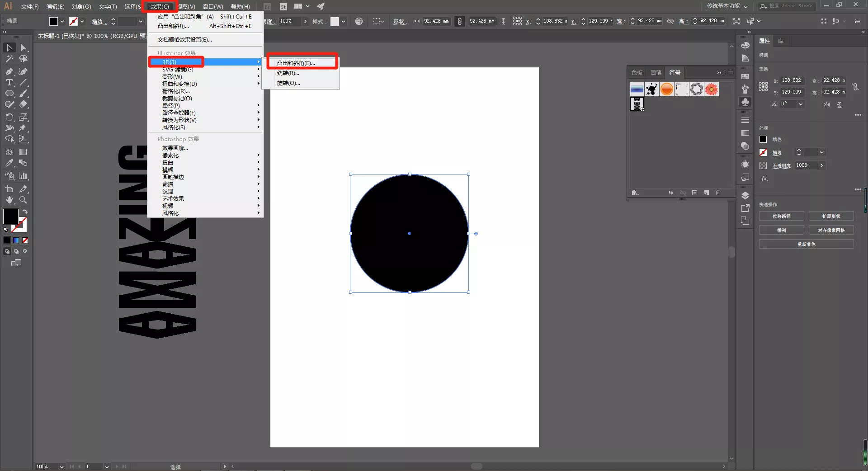Activate the Zoom tool

coord(23,200)
